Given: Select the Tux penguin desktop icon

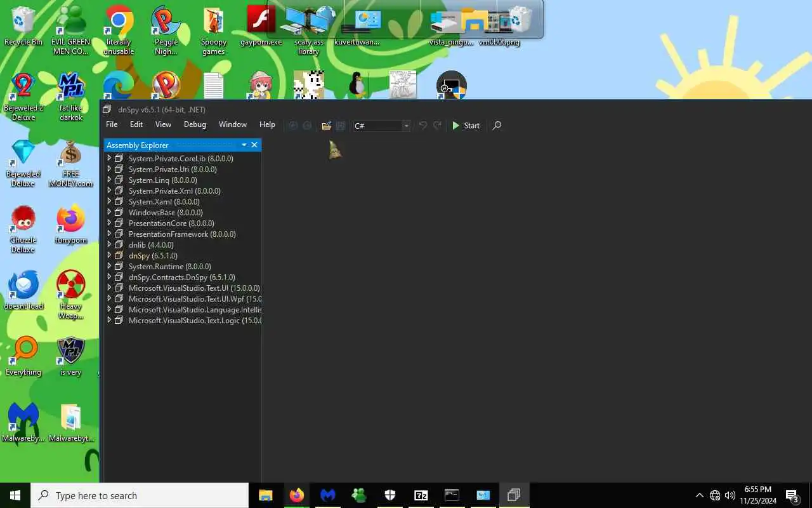Looking at the screenshot, I should click(357, 84).
